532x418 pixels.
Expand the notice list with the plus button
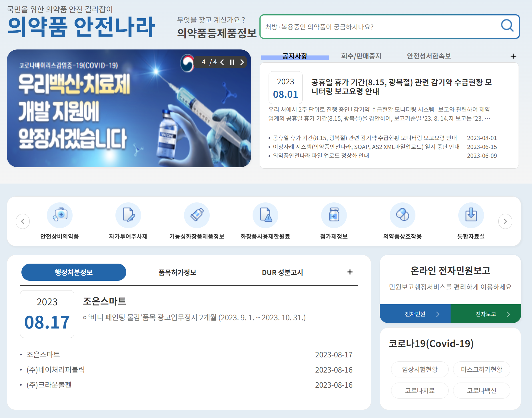[x=513, y=56]
